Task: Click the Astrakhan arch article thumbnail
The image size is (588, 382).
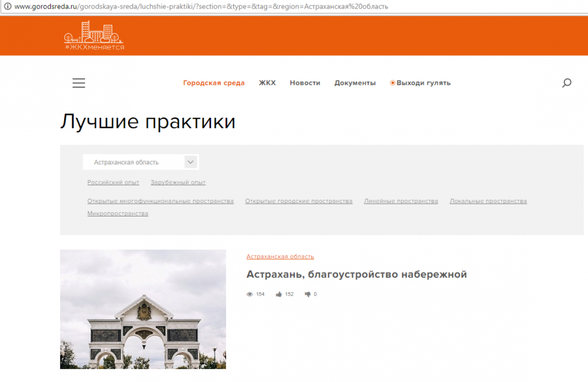Action: click(143, 309)
